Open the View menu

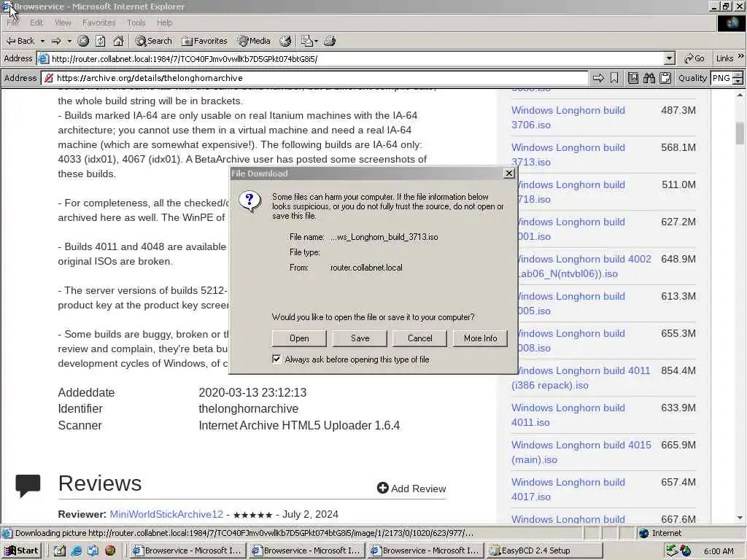(63, 23)
